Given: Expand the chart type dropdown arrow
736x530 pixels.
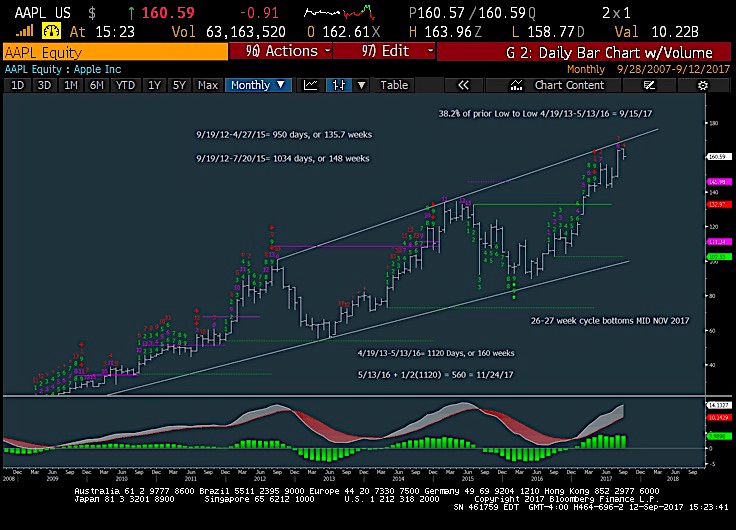Looking at the screenshot, I should tap(361, 85).
